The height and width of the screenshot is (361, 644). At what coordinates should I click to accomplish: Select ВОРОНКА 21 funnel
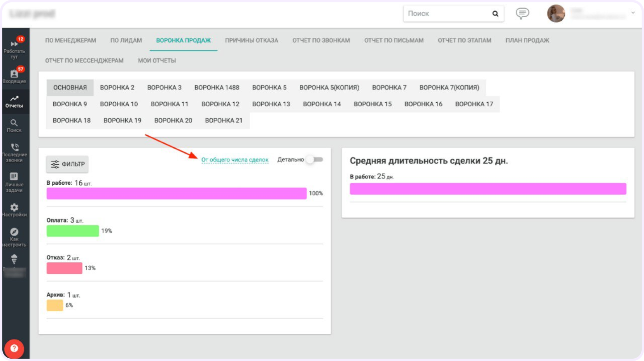click(x=224, y=121)
